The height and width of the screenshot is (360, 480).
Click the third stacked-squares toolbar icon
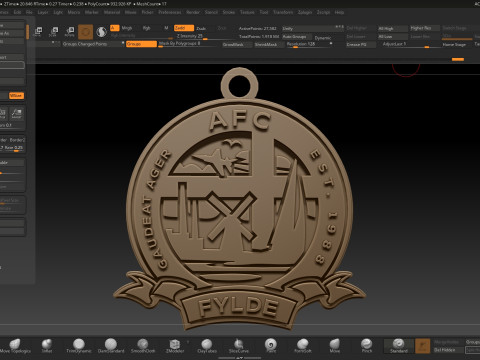pyautogui.click(x=69, y=32)
